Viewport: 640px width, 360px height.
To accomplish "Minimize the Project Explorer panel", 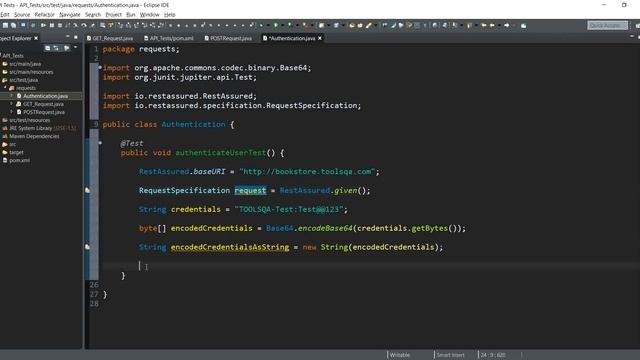I will pyautogui.click(x=68, y=37).
